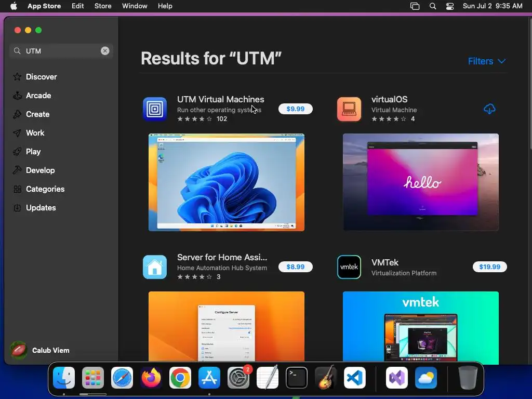
Task: Launch Google Chrome from the Dock
Action: click(180, 378)
